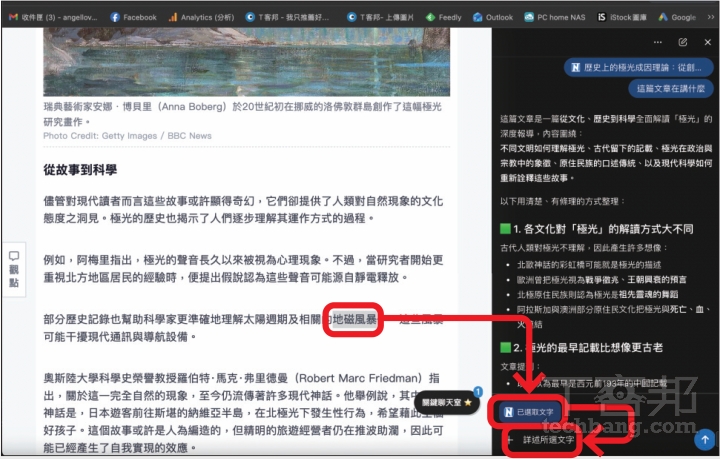The height and width of the screenshot is (459, 720).
Task: Open the T客邦 image upload bookmark
Action: pos(381,17)
